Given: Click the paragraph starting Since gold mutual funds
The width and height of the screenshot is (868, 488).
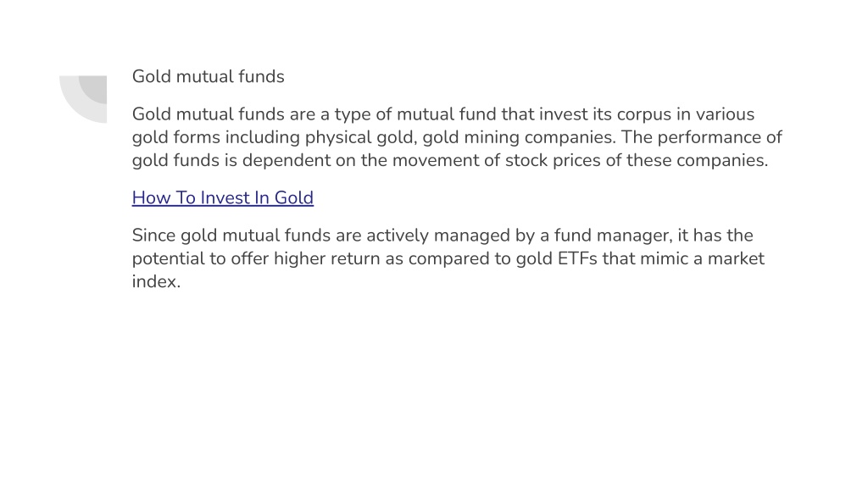Looking at the screenshot, I should pos(448,258).
